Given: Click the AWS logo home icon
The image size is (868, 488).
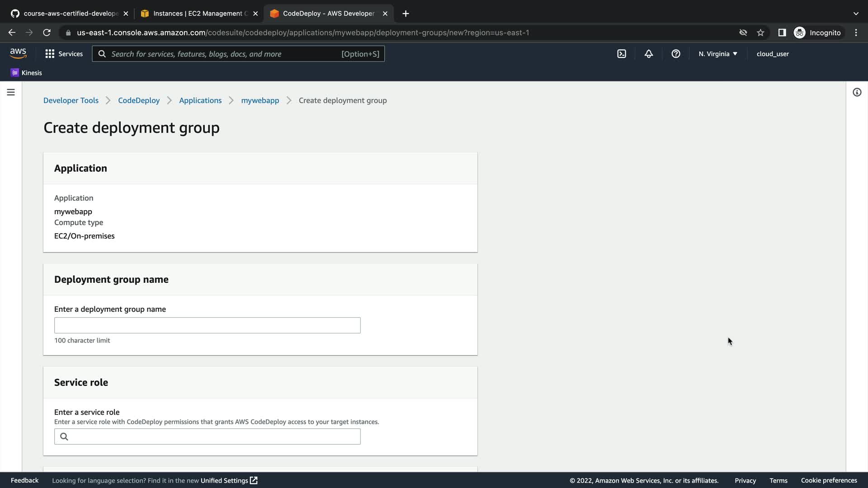Looking at the screenshot, I should point(18,53).
